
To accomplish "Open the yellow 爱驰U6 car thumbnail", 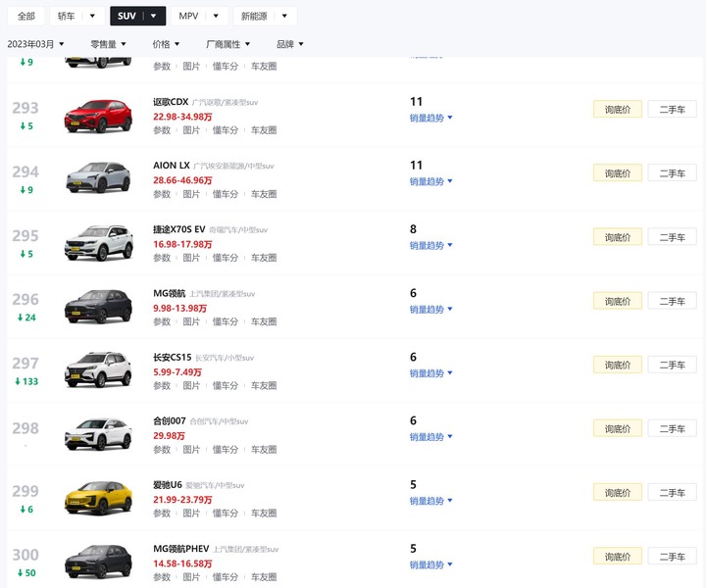I will click(98, 498).
